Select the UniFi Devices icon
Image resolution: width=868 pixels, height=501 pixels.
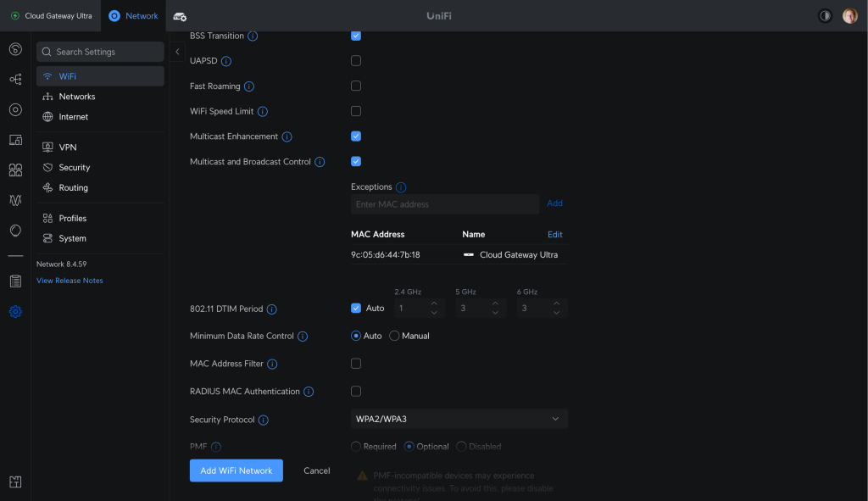tap(14, 109)
